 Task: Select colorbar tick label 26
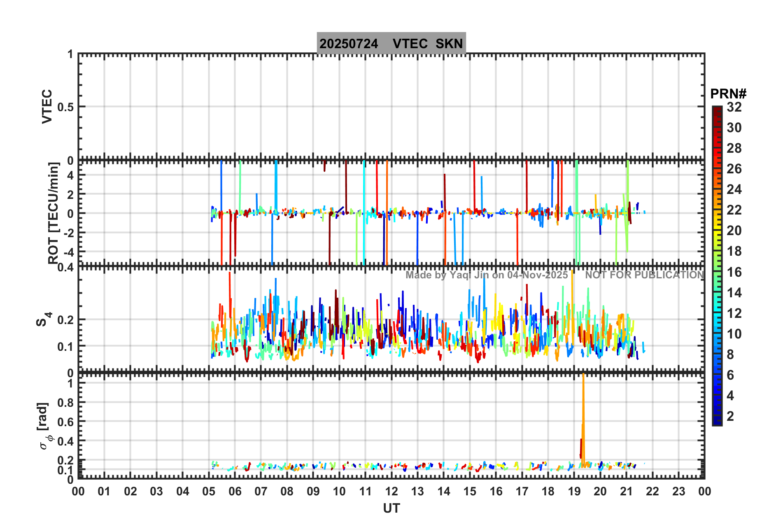[734, 169]
